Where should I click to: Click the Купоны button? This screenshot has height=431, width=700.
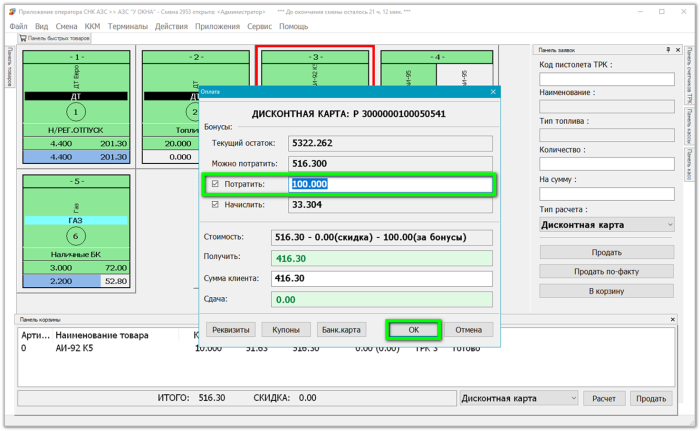point(286,330)
